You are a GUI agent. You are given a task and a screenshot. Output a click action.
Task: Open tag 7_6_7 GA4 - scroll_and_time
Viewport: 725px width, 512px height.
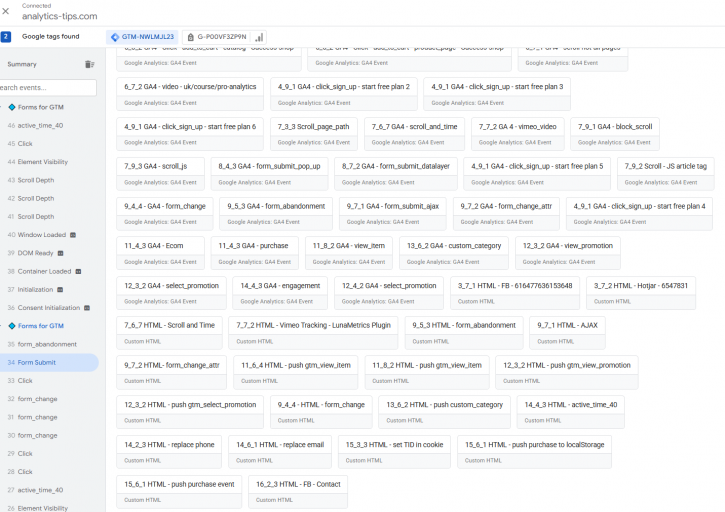414,134
